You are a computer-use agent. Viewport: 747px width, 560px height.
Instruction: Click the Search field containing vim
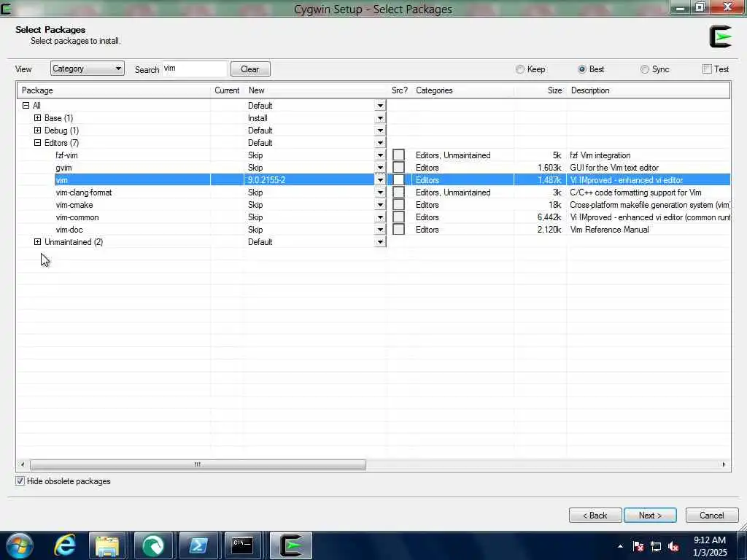pos(195,69)
